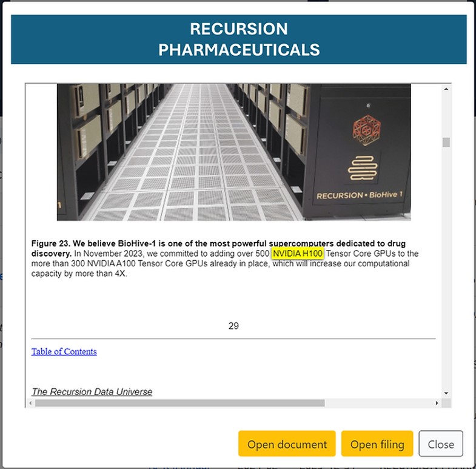Click the gold coiled hive logo
Image resolution: width=476 pixels, height=469 pixels.
coord(363,168)
